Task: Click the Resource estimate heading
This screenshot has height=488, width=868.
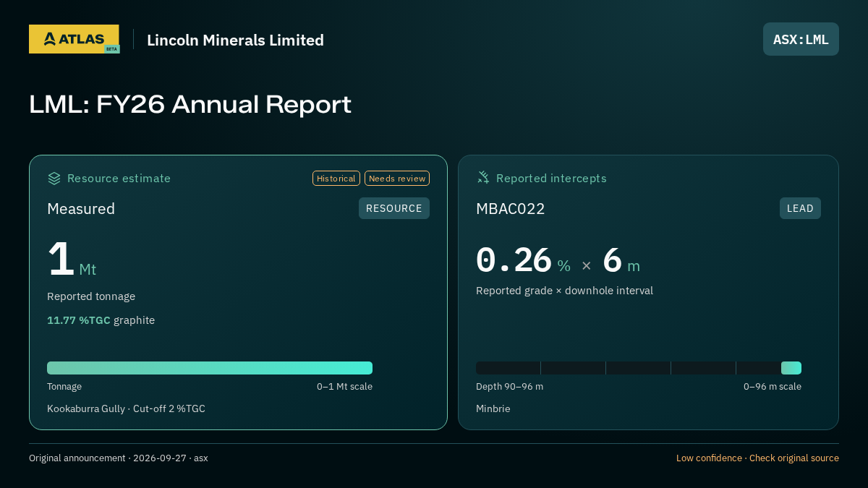Action: pos(119,178)
